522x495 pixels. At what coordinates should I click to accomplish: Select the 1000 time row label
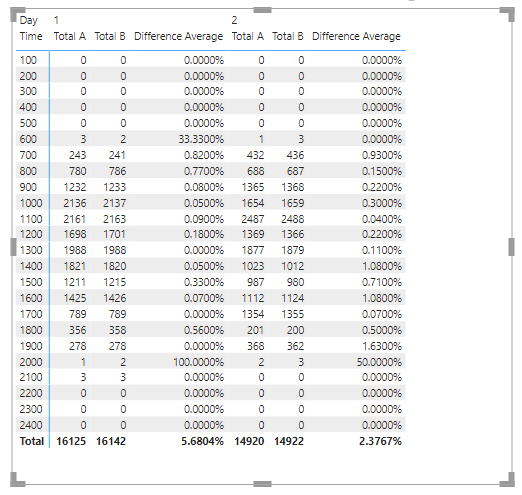31,203
